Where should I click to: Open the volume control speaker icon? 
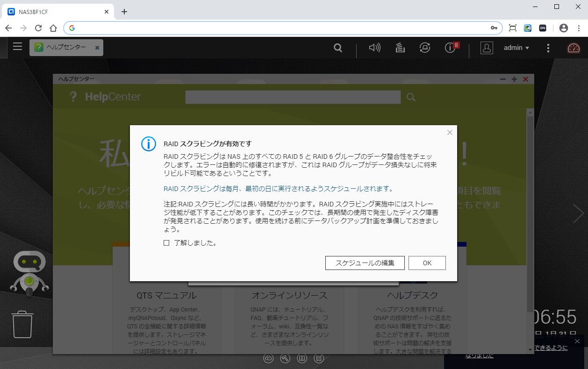[374, 48]
